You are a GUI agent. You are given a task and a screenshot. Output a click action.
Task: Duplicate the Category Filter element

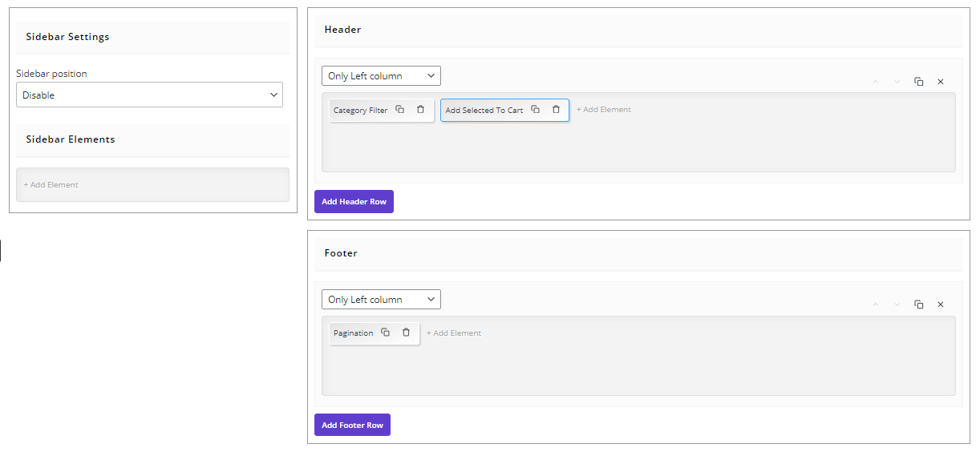pos(399,110)
